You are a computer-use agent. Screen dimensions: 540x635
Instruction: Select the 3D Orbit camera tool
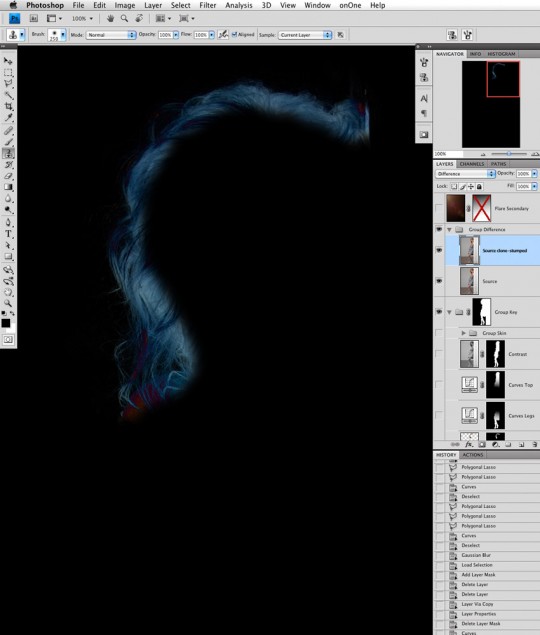tap(8, 281)
